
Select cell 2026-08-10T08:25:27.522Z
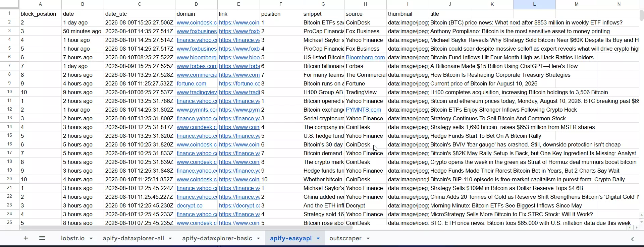pos(140,57)
